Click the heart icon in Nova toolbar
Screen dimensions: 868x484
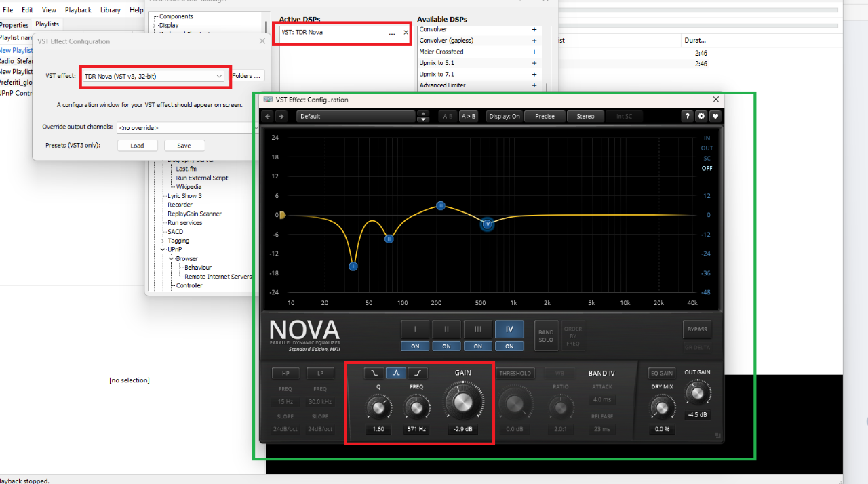(x=715, y=116)
